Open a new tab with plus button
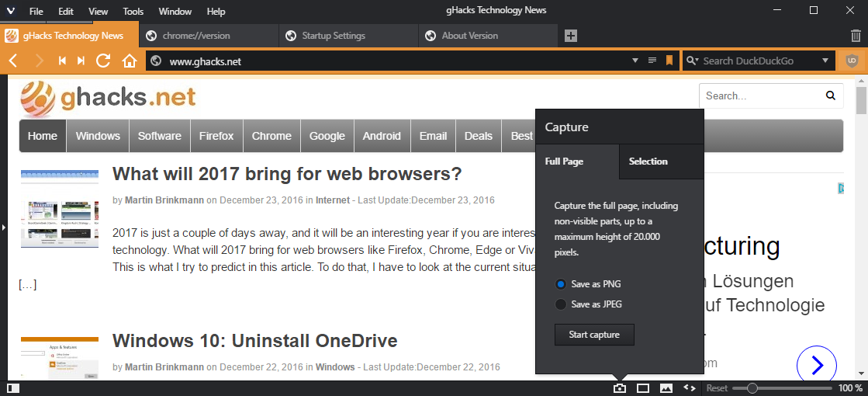This screenshot has height=396, width=868. tap(571, 36)
